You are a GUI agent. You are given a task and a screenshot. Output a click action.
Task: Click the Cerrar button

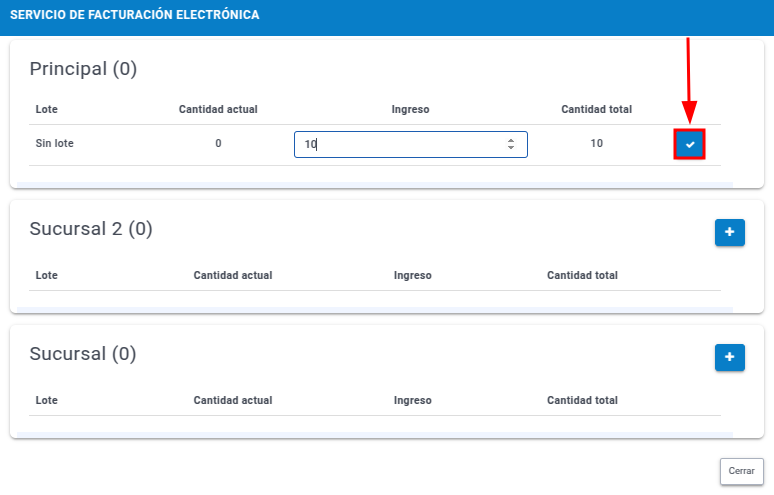click(741, 471)
